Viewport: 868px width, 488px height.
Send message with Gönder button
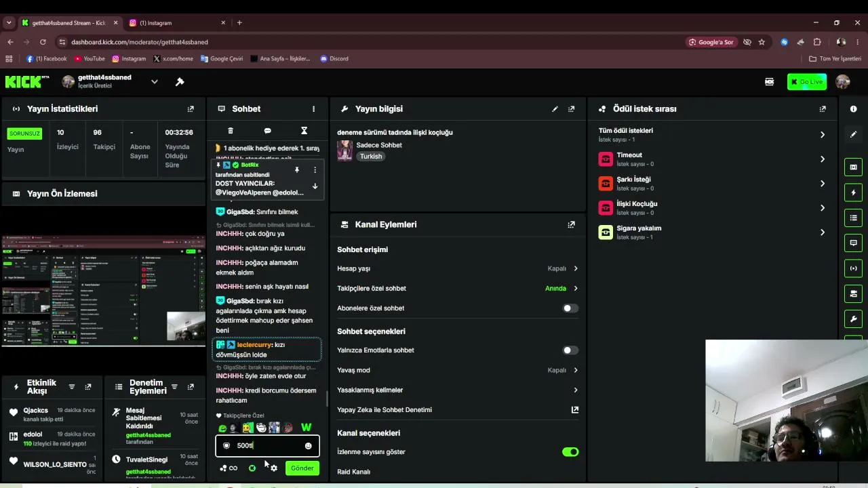pos(302,468)
